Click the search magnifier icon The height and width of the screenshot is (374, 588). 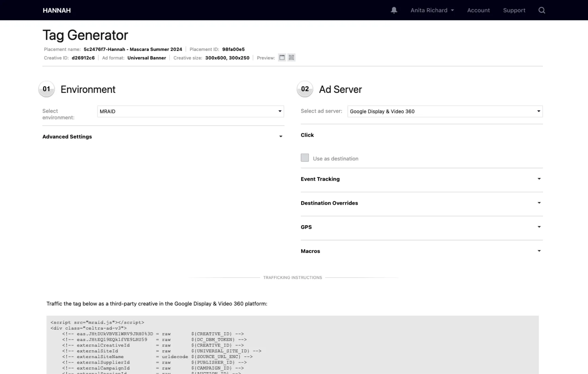[x=542, y=10]
